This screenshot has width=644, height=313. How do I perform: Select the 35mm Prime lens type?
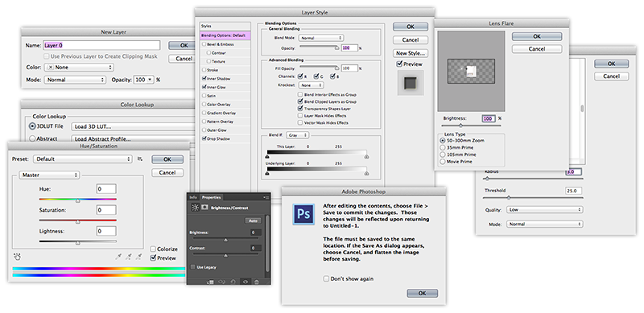click(442, 147)
